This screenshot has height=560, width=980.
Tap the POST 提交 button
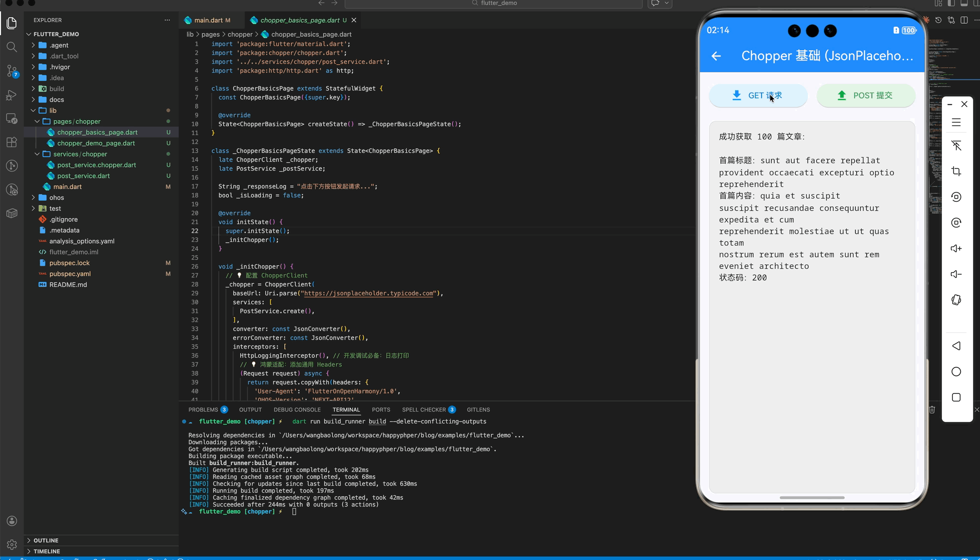coord(865,95)
